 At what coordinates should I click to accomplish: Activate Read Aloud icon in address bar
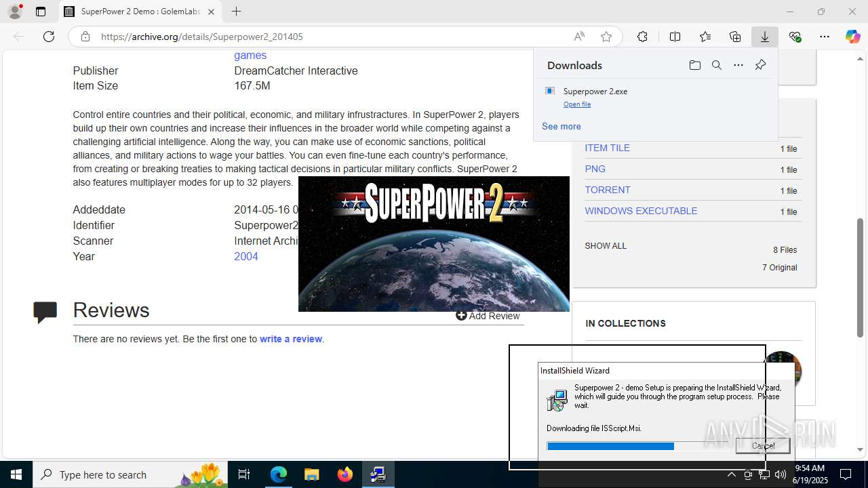tap(579, 37)
